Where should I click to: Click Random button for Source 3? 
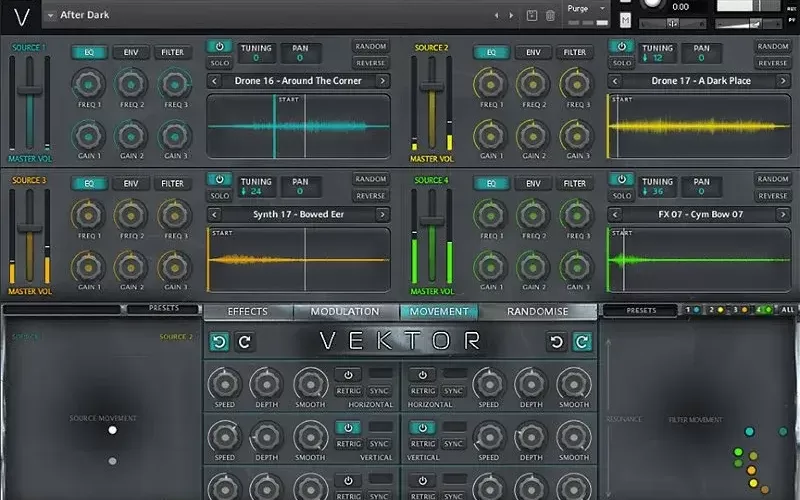[x=370, y=179]
